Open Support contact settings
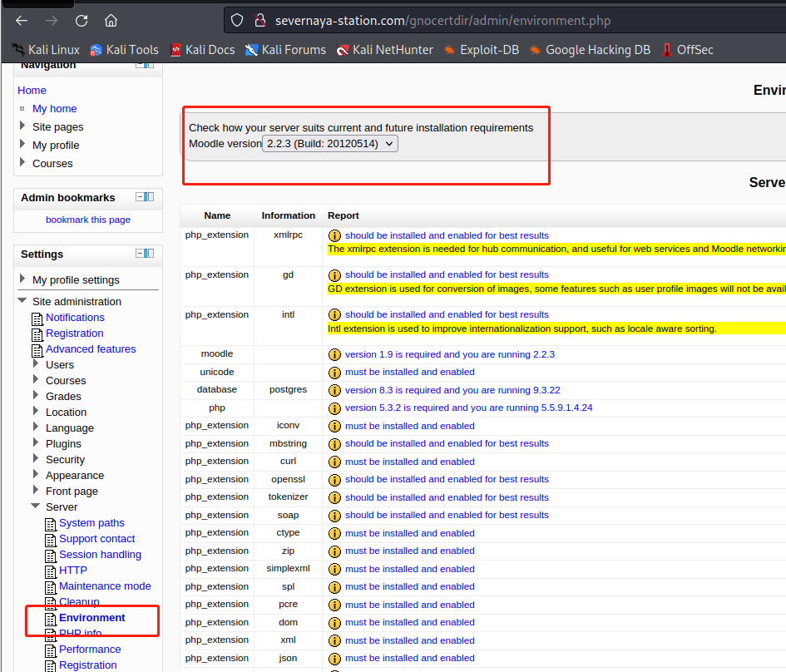Viewport: 786px width, 672px height. (x=97, y=539)
